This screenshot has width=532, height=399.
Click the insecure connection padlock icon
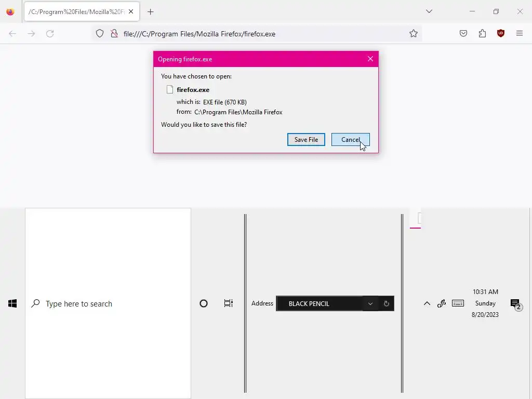[114, 34]
